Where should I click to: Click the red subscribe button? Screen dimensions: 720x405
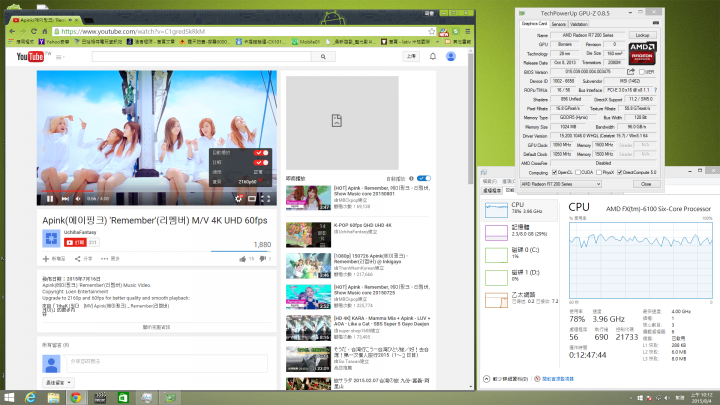click(75, 242)
